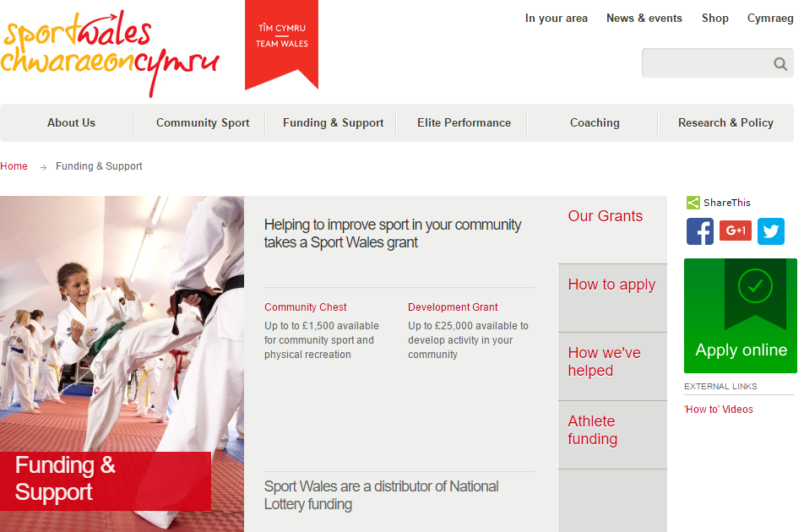The image size is (804, 532).
Task: Open the Coaching menu
Action: click(x=595, y=123)
